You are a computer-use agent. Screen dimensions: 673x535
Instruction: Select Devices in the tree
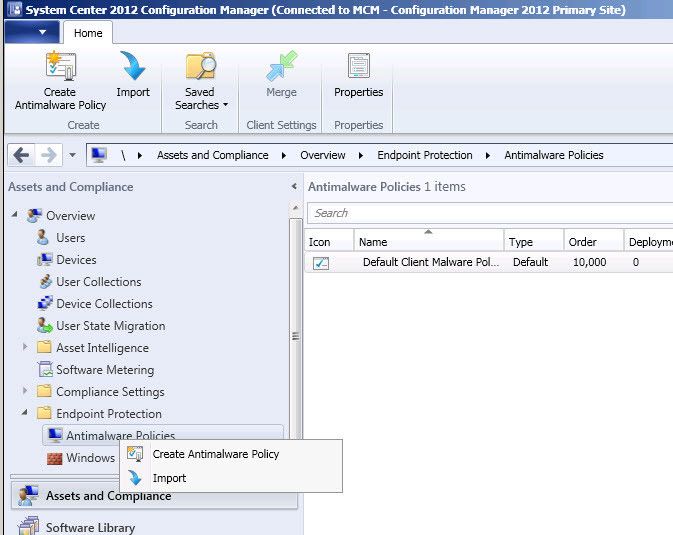(76, 260)
